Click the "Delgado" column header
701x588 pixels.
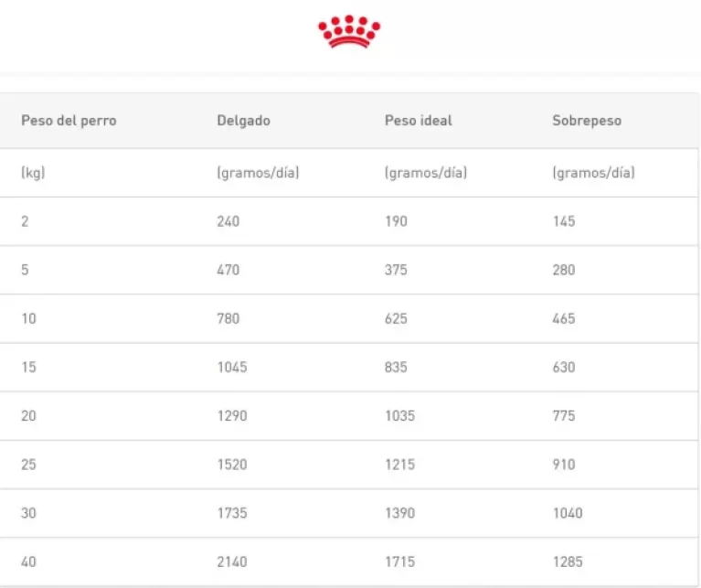click(x=243, y=121)
